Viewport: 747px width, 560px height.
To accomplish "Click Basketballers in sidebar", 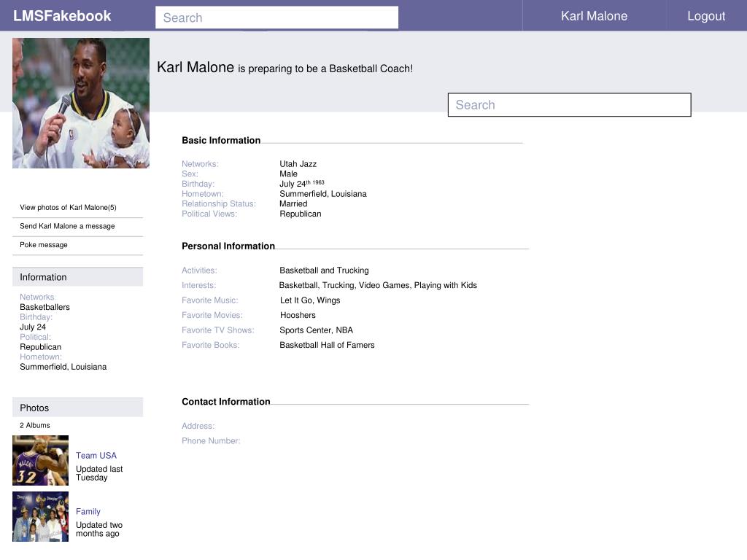I will coord(44,307).
